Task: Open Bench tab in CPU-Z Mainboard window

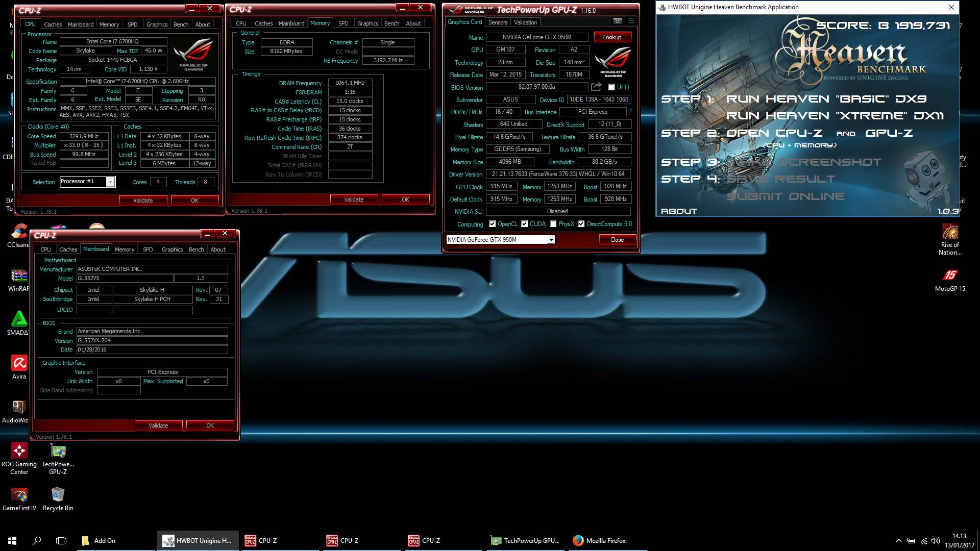Action: pos(196,249)
